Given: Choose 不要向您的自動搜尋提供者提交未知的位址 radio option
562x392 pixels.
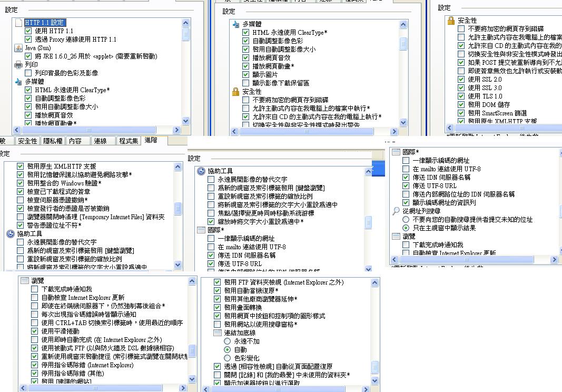Looking at the screenshot, I should (x=406, y=219).
